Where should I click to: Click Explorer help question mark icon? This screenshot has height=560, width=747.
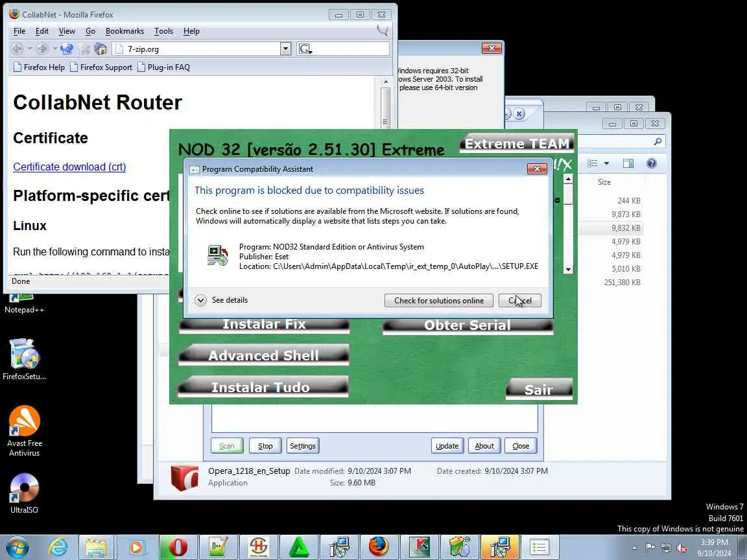(651, 163)
